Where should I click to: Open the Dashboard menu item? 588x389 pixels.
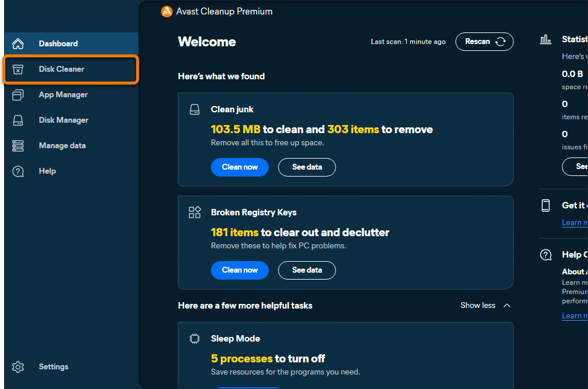(x=71, y=44)
